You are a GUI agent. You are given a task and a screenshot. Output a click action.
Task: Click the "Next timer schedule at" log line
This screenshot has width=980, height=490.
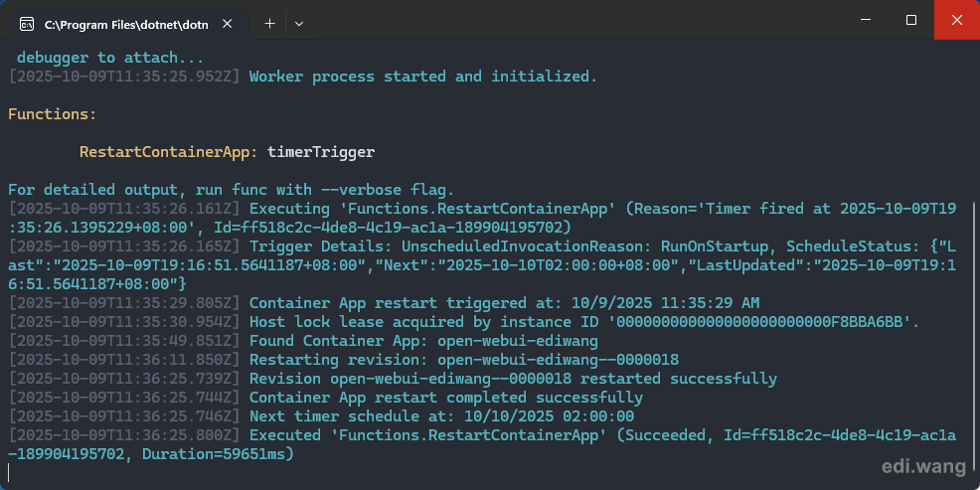click(441, 416)
